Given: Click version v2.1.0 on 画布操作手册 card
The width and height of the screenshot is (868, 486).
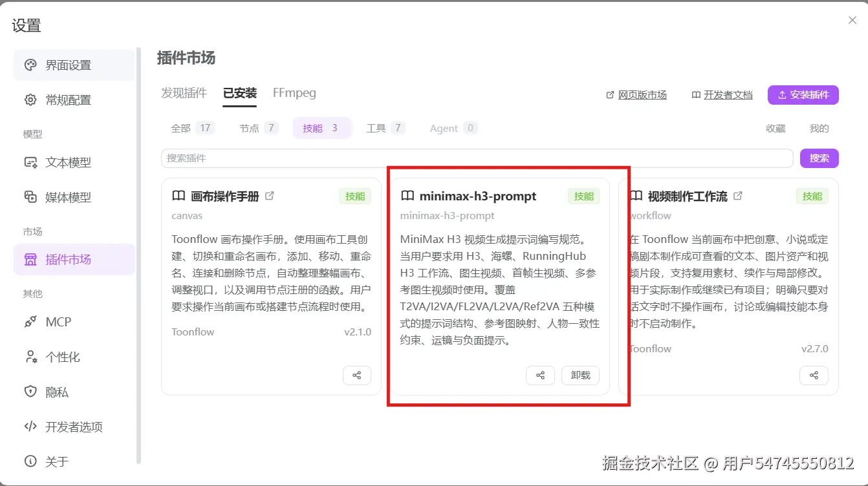Looking at the screenshot, I should coord(358,332).
